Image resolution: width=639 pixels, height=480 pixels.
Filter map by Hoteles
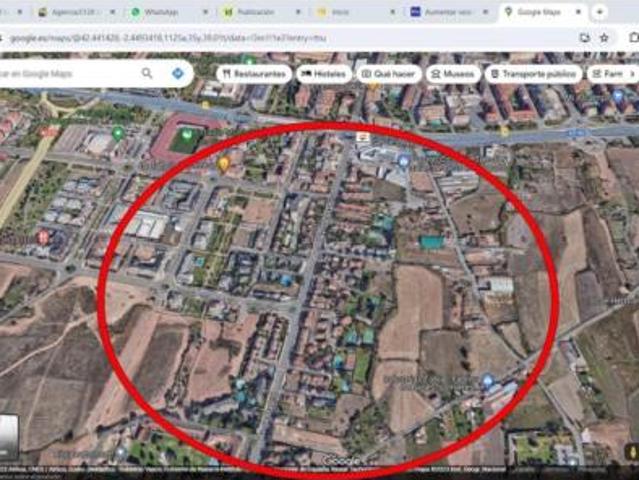[324, 74]
